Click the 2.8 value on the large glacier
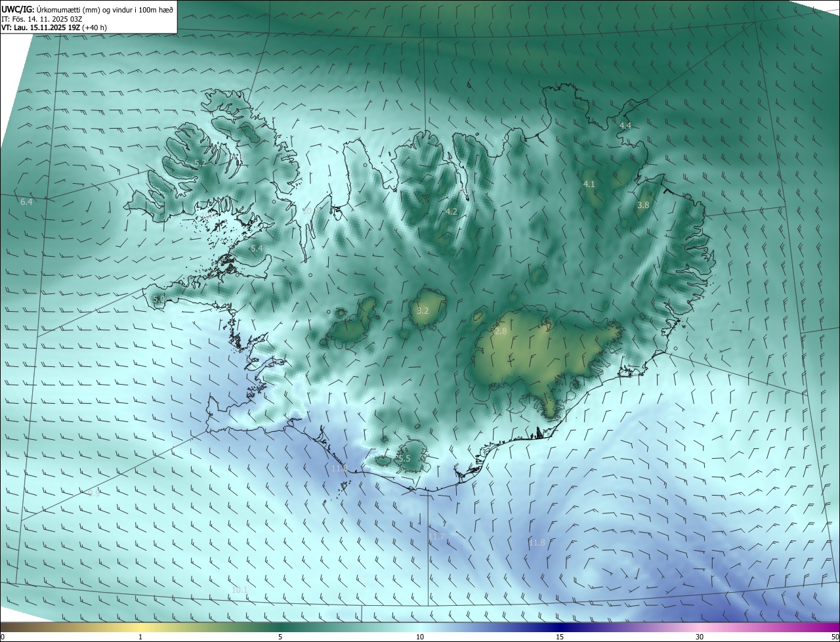The height and width of the screenshot is (642, 840). (501, 332)
